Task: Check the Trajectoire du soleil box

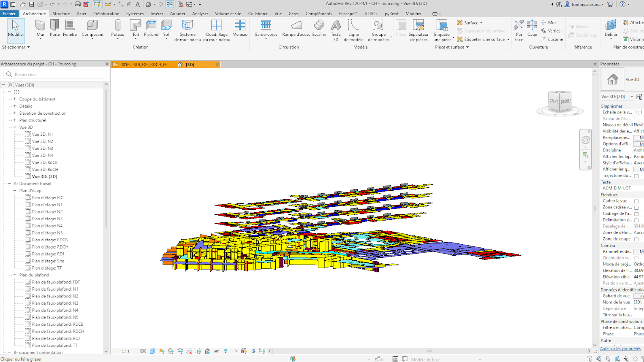Action: [636, 176]
